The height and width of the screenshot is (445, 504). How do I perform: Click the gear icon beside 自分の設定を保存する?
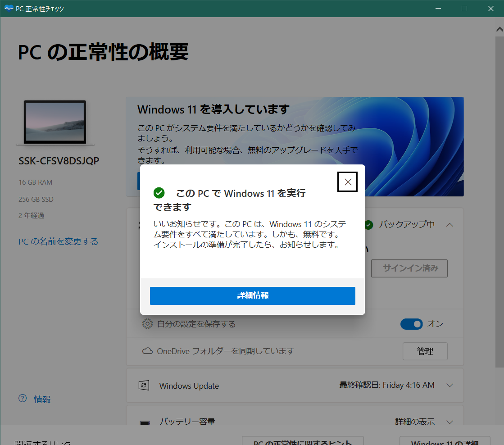[147, 324]
